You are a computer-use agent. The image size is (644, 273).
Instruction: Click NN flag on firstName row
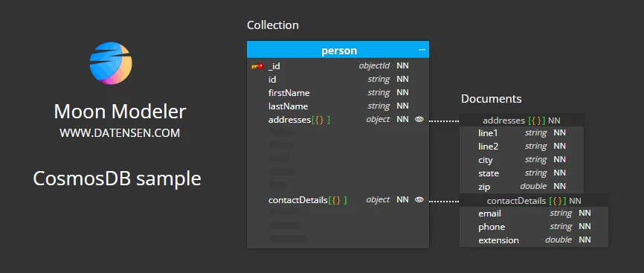pyautogui.click(x=402, y=92)
